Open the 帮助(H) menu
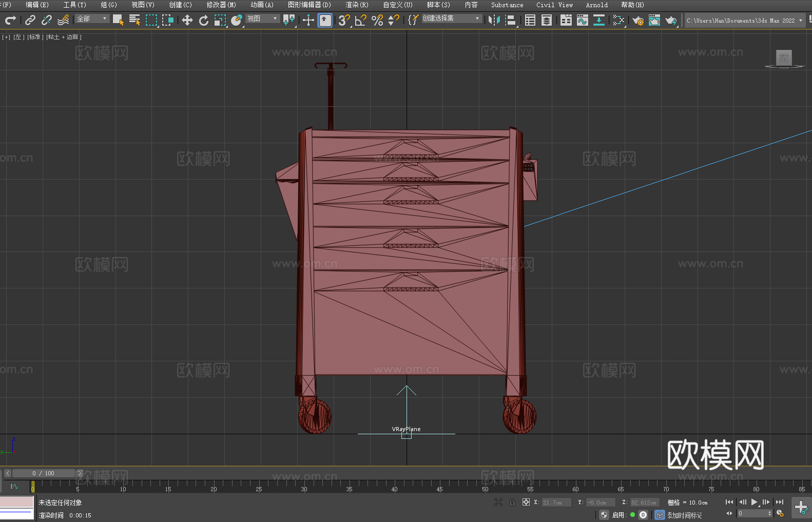Viewport: 812px width, 522px height. tap(632, 5)
